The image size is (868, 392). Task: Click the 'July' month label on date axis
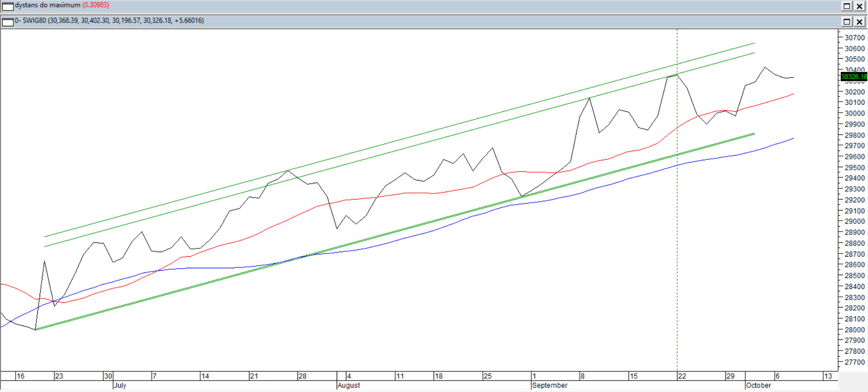120,386
